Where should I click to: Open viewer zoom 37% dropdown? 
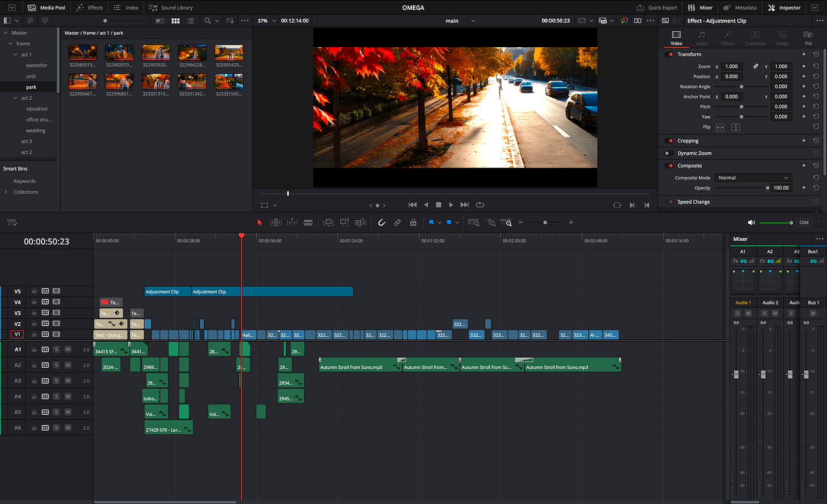(266, 21)
